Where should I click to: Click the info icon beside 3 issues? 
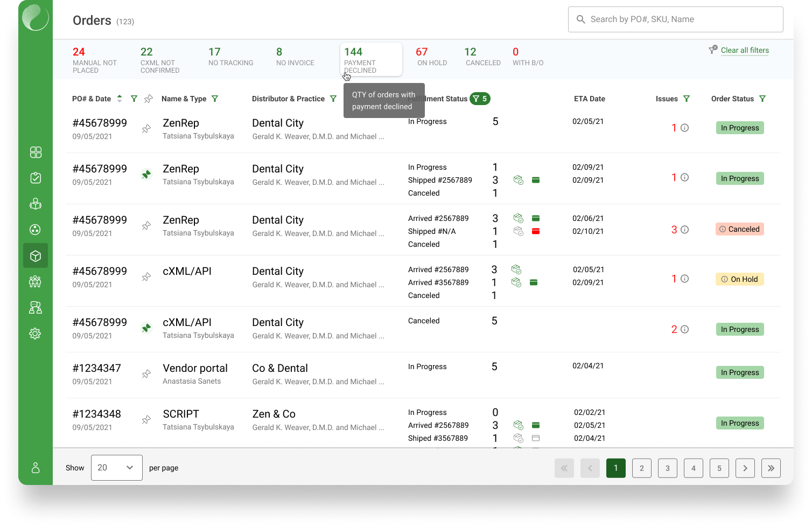tap(685, 230)
